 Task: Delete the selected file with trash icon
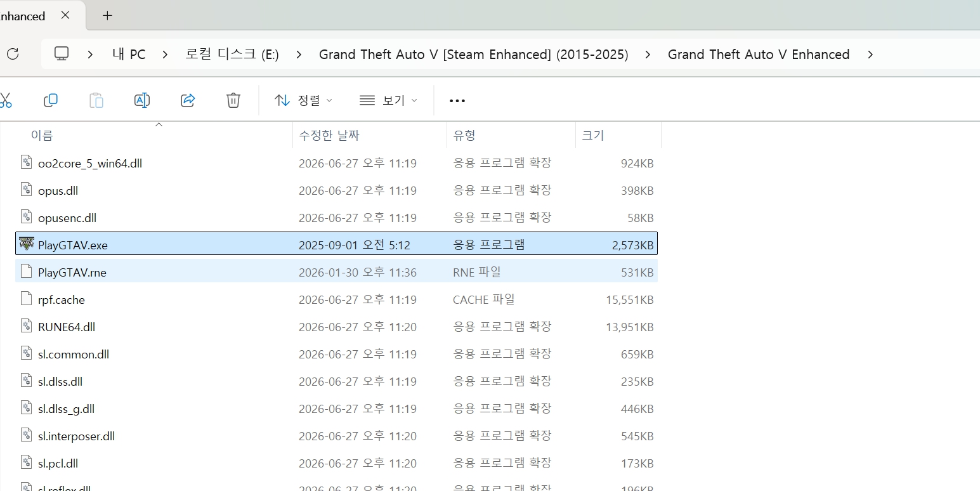point(233,100)
